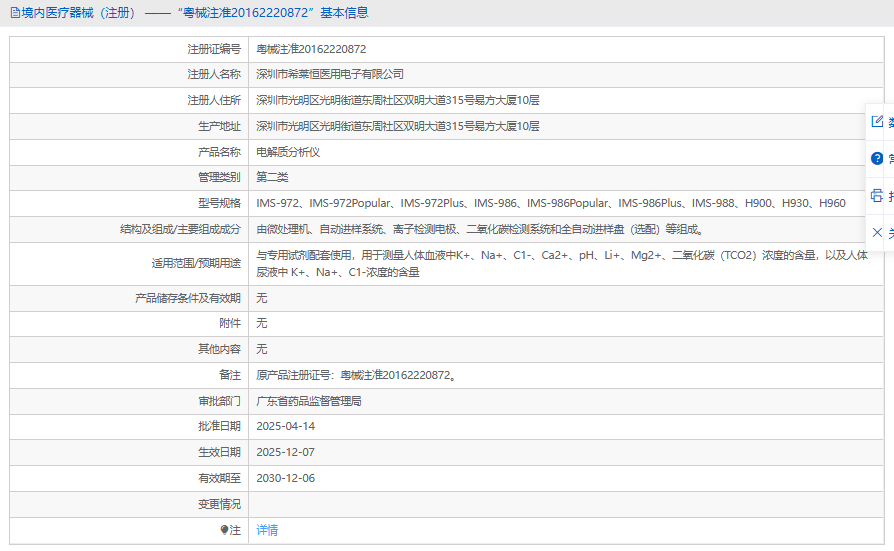The image size is (894, 551).
Task: Click the address value in 注册人住所 row
Action: (397, 100)
